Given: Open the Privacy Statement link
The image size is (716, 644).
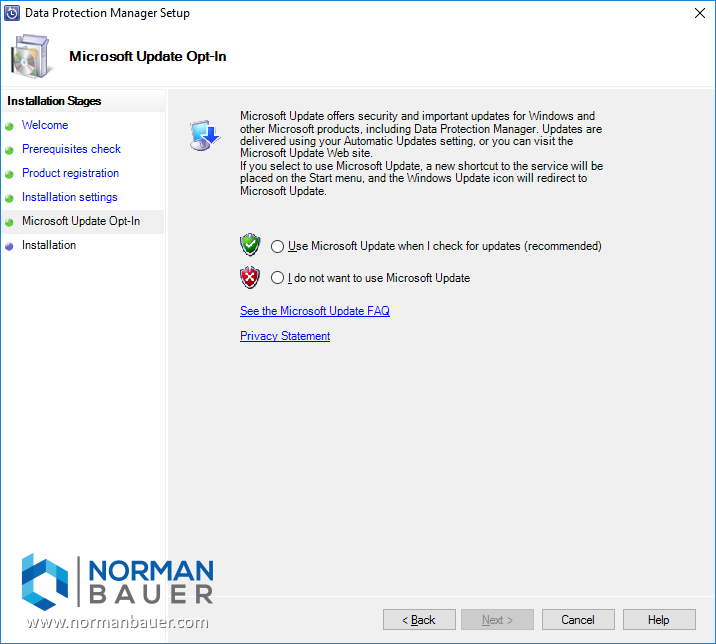Looking at the screenshot, I should 285,336.
